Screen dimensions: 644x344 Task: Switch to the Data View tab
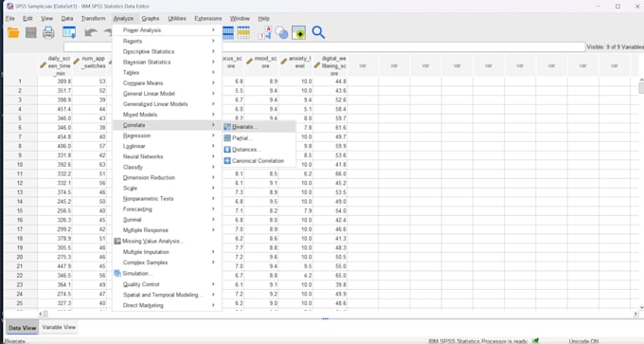22,328
